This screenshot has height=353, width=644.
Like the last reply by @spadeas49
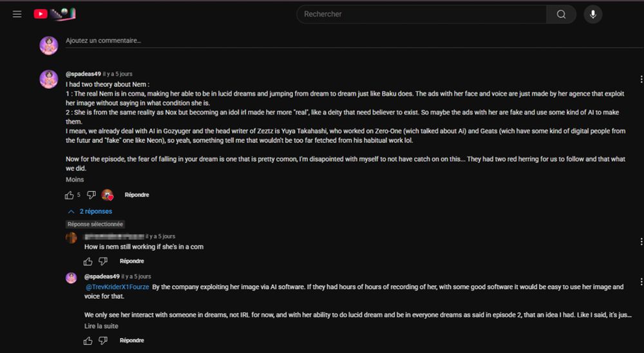click(88, 340)
